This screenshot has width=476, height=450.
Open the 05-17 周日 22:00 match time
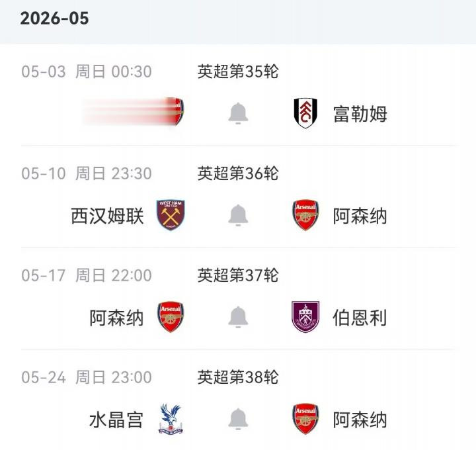87,275
